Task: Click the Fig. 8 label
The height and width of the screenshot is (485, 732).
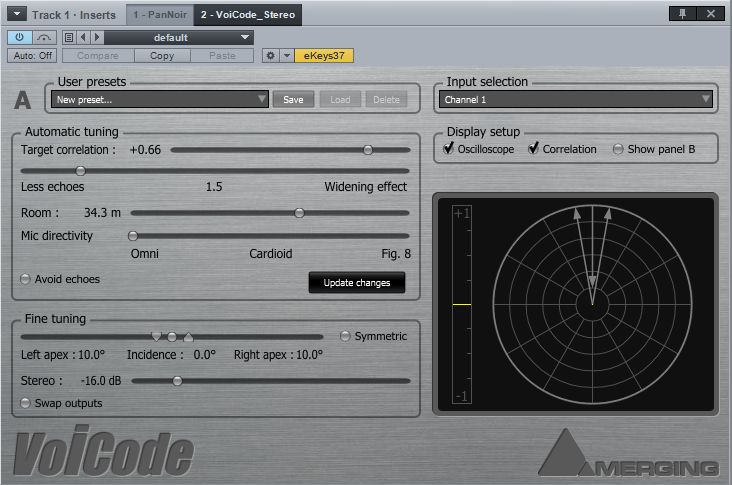Action: coord(396,254)
